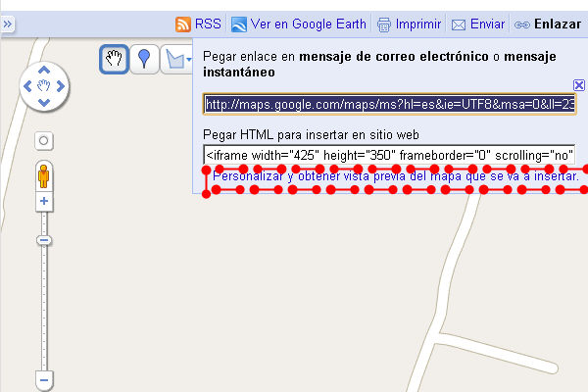Click the Enlazar link option
588x392 pixels.
(x=558, y=24)
